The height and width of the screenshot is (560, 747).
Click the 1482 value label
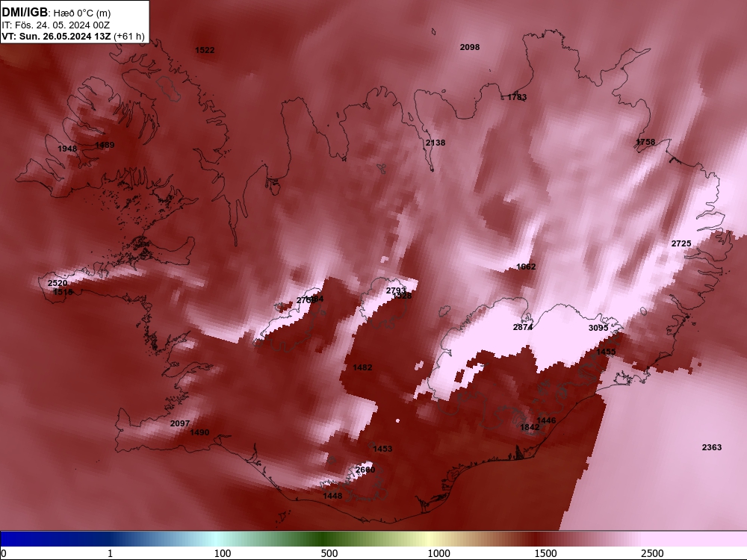[362, 367]
